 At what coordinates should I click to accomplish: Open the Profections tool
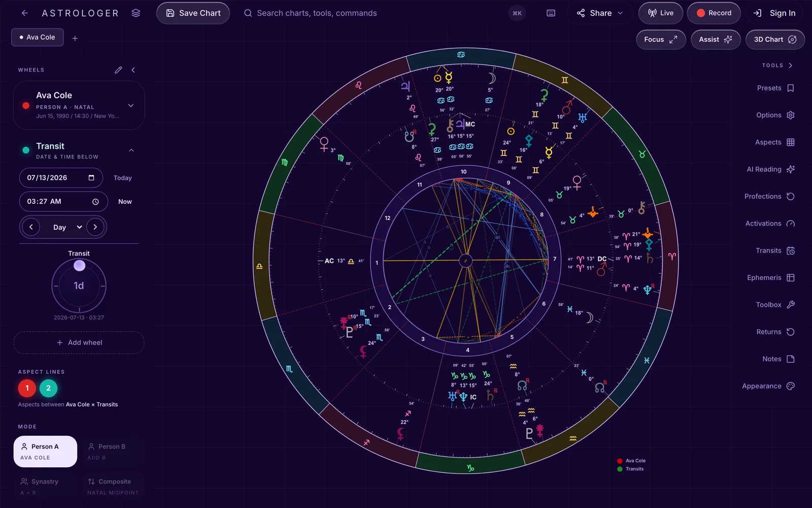[x=769, y=197]
